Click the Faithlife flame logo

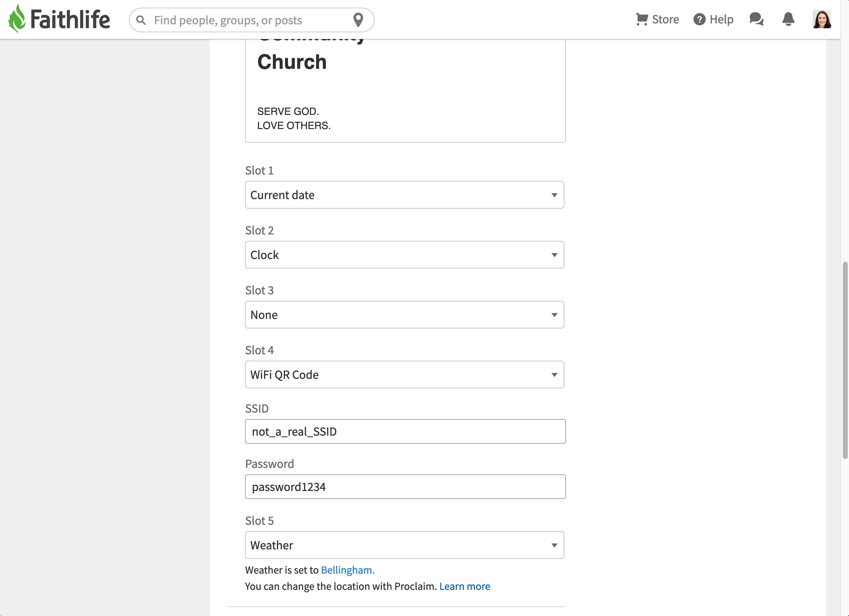(17, 19)
